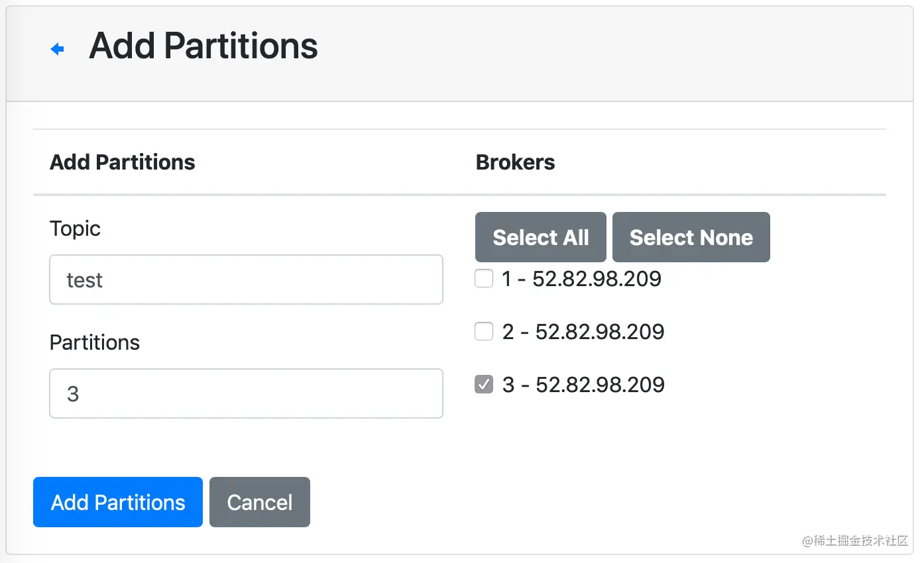Click the large Add Partitions page title
Viewport: 924px width, 563px height.
tap(203, 46)
